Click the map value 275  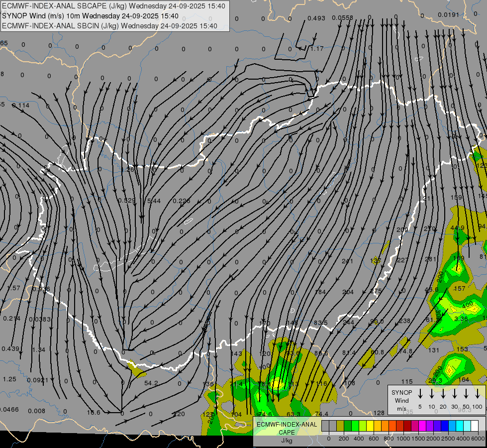376,291
